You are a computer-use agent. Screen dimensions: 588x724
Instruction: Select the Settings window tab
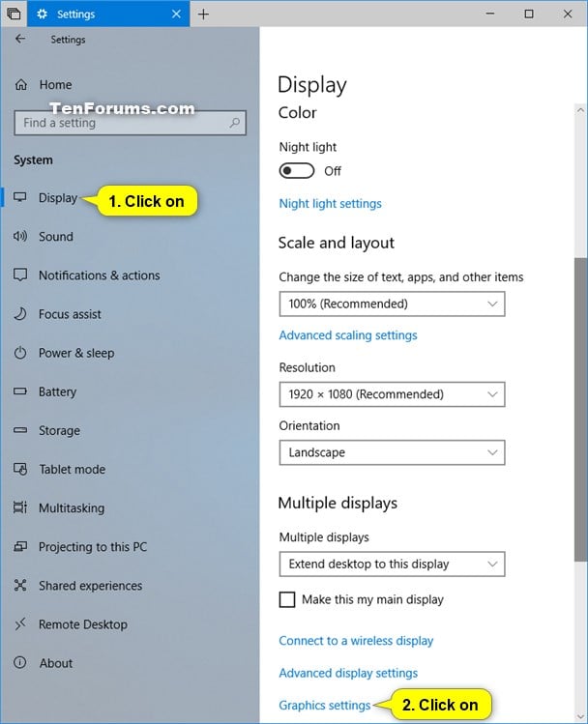tap(108, 14)
